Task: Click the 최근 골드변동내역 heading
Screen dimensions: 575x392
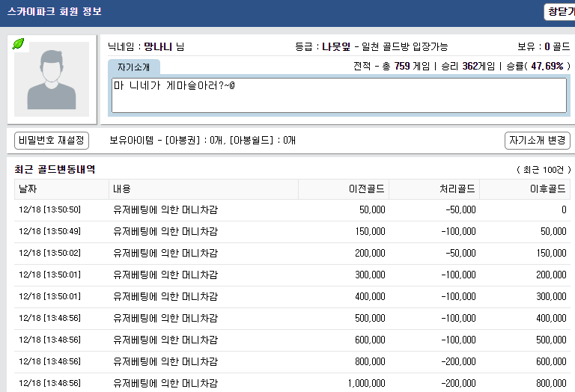Action: (x=55, y=170)
